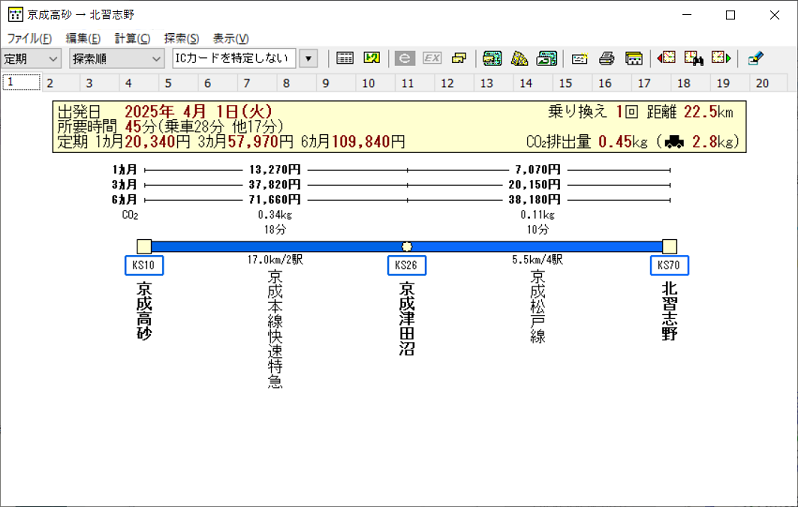The image size is (798, 507).
Task: Click the commuter pass card icon
Action: click(580, 59)
